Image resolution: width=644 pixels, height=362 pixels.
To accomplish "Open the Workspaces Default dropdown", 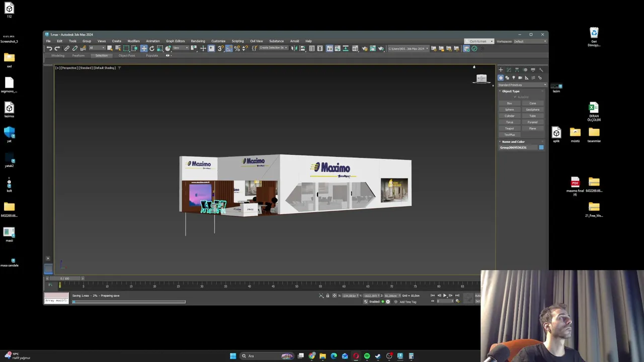I will tap(530, 41).
